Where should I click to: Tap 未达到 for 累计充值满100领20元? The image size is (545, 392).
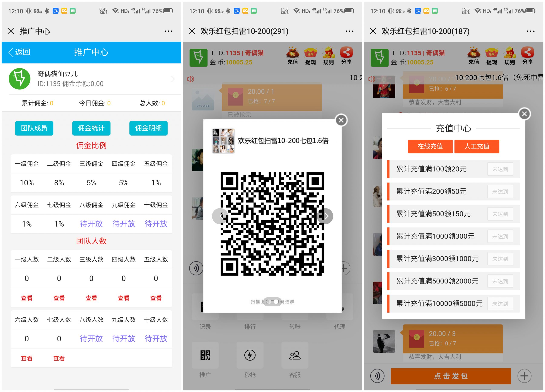coord(500,169)
